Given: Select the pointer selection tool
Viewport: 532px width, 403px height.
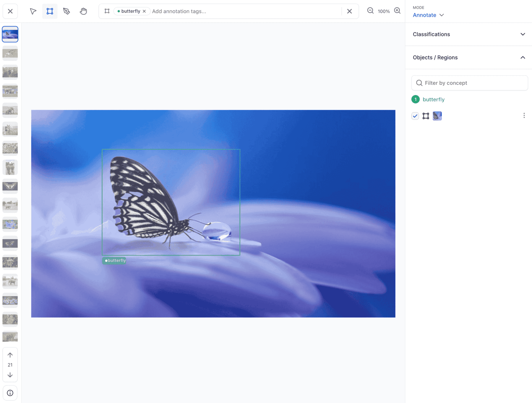Looking at the screenshot, I should pyautogui.click(x=33, y=11).
